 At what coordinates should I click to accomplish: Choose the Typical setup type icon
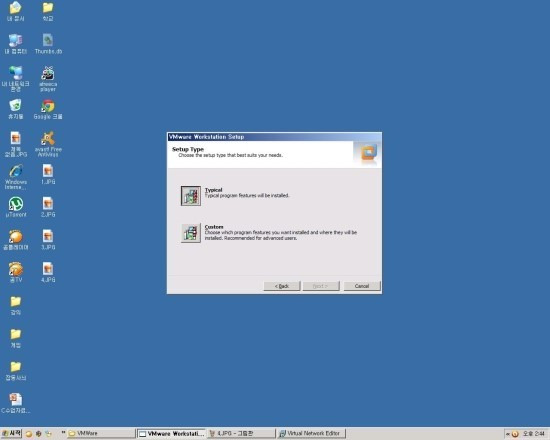pyautogui.click(x=191, y=196)
